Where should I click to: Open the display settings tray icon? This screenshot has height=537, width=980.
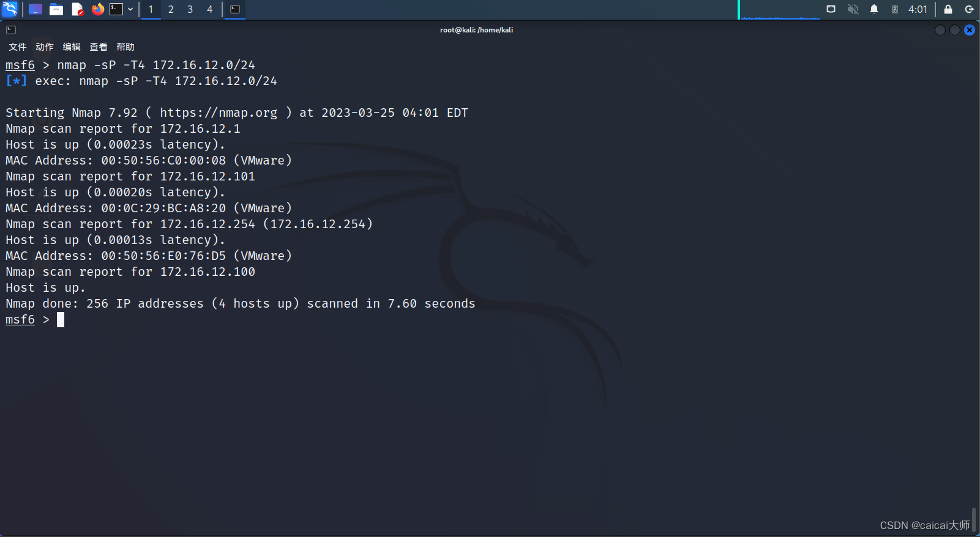point(831,9)
